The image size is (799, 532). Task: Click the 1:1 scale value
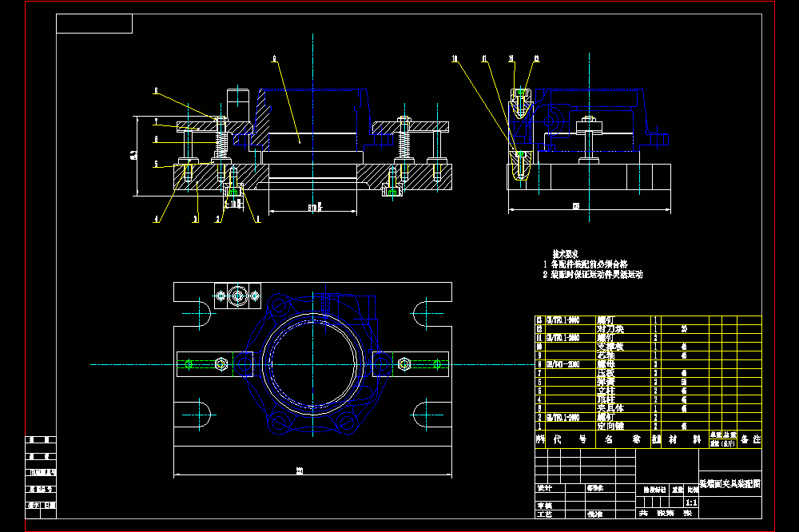click(691, 502)
